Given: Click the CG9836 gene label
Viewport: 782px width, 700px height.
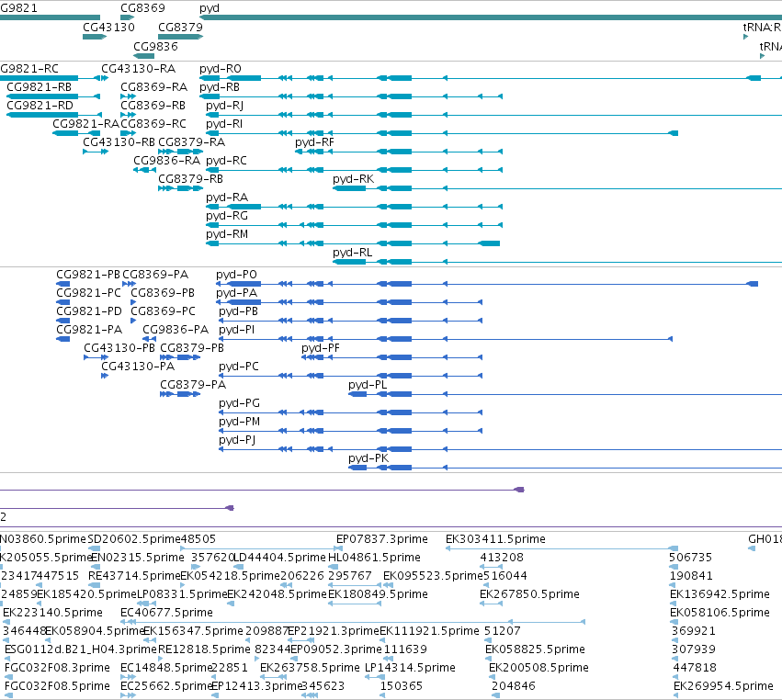Looking at the screenshot, I should pyautogui.click(x=155, y=46).
